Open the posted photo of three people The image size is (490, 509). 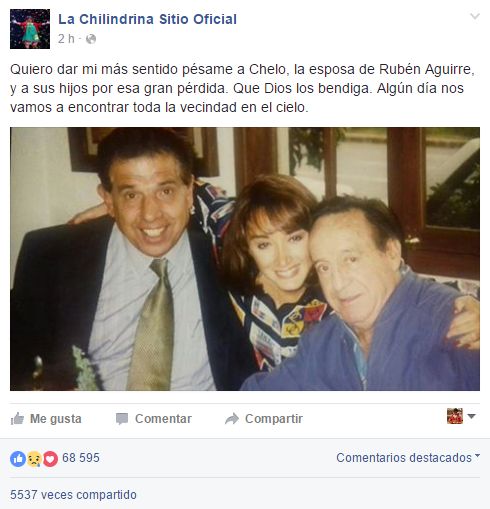coord(245,259)
